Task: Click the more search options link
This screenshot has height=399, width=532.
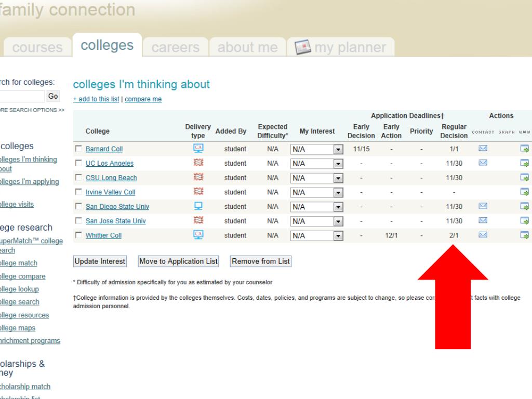Action: point(32,110)
